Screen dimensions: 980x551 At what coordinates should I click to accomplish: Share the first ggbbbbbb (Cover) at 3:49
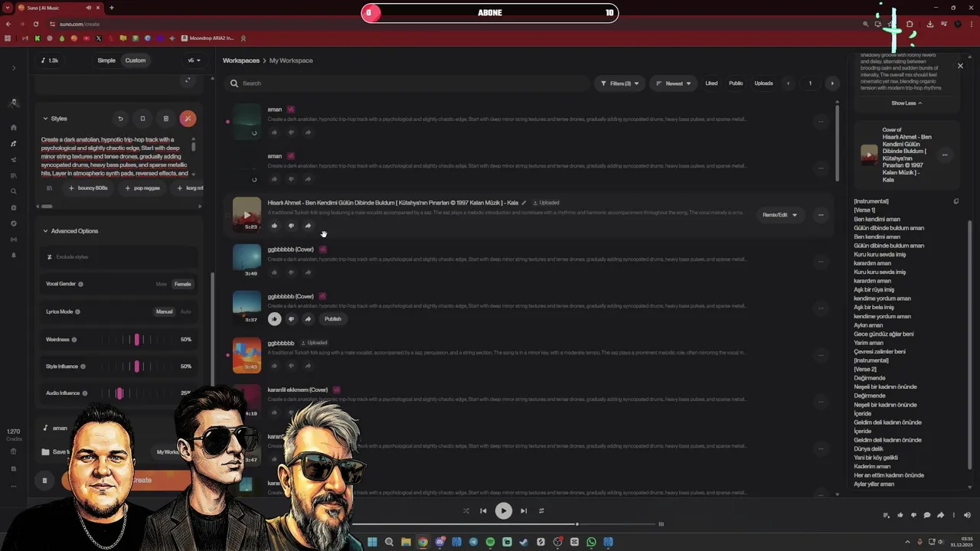308,272
